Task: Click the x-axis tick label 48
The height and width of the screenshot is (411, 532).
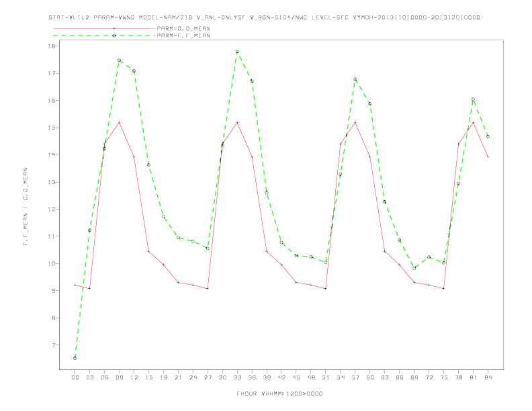Action: pos(311,377)
